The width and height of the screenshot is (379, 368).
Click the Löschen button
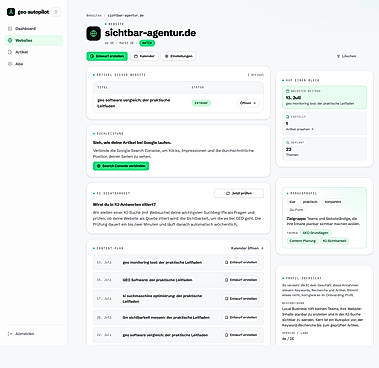346,56
